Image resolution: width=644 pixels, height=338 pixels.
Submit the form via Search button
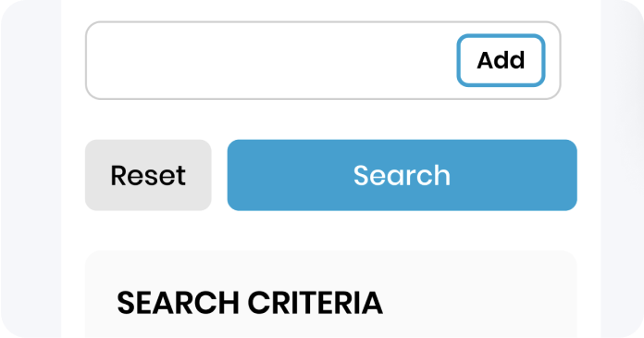[402, 175]
